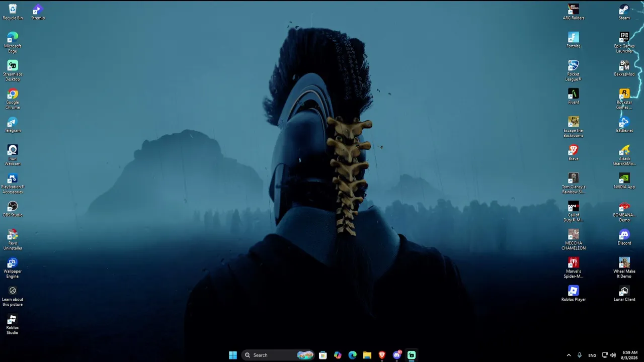The image size is (644, 362).
Task: Select the Steam desktop shortcut
Action: tap(624, 12)
